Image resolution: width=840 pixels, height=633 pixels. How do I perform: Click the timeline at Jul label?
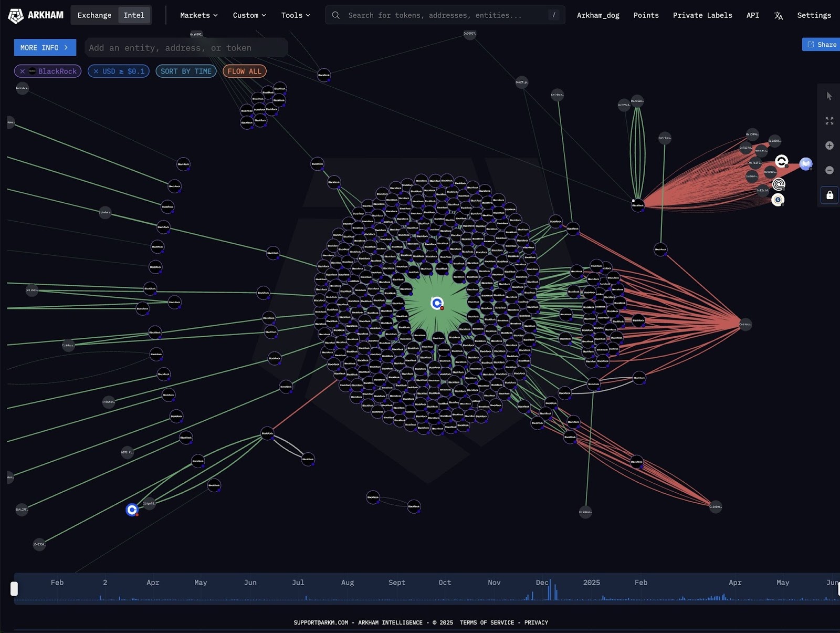(x=298, y=583)
